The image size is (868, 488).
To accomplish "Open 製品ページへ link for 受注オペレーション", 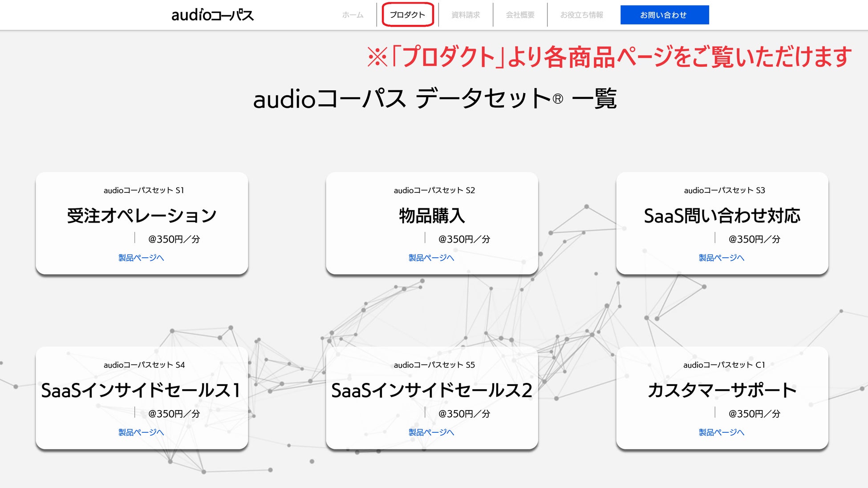I will pos(141,258).
